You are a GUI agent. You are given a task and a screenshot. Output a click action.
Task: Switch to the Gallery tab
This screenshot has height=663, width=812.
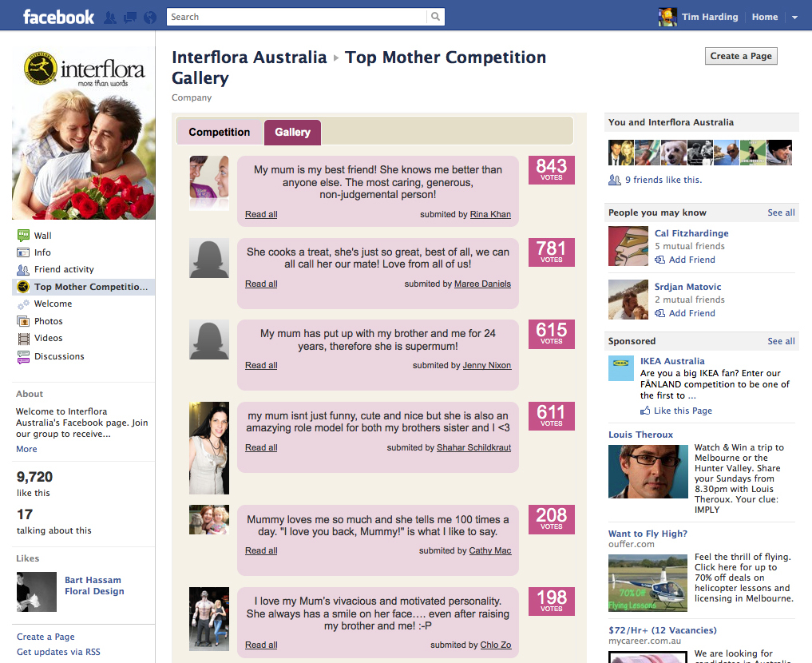(292, 132)
